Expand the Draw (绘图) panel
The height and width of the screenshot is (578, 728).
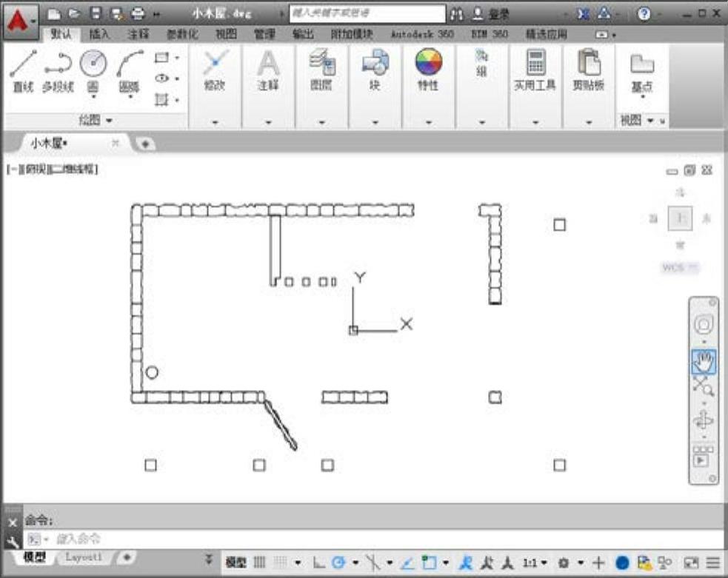(96, 121)
